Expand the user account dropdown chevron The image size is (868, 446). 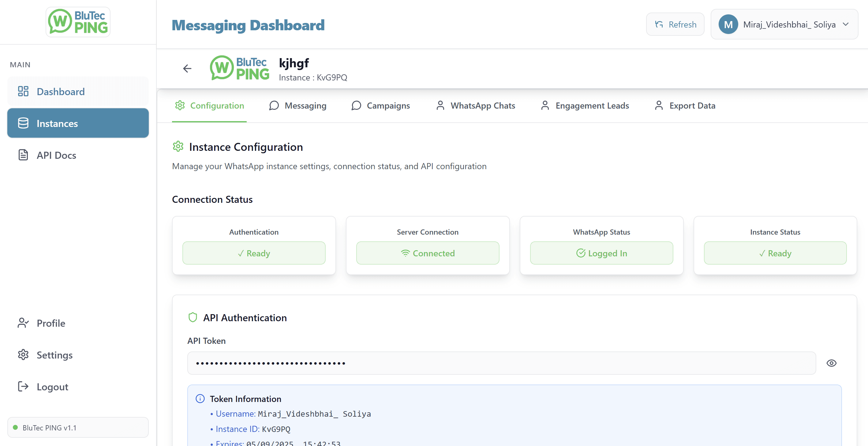coord(845,24)
